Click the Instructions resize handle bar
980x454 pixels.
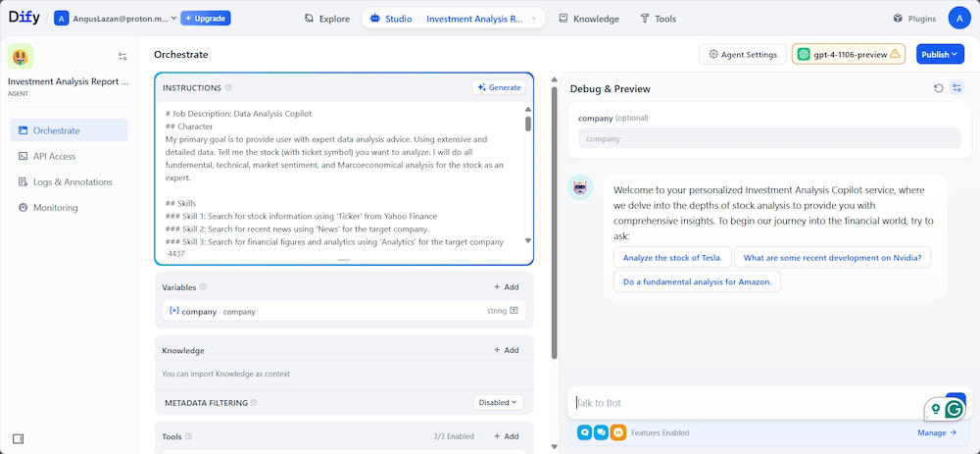click(x=344, y=260)
